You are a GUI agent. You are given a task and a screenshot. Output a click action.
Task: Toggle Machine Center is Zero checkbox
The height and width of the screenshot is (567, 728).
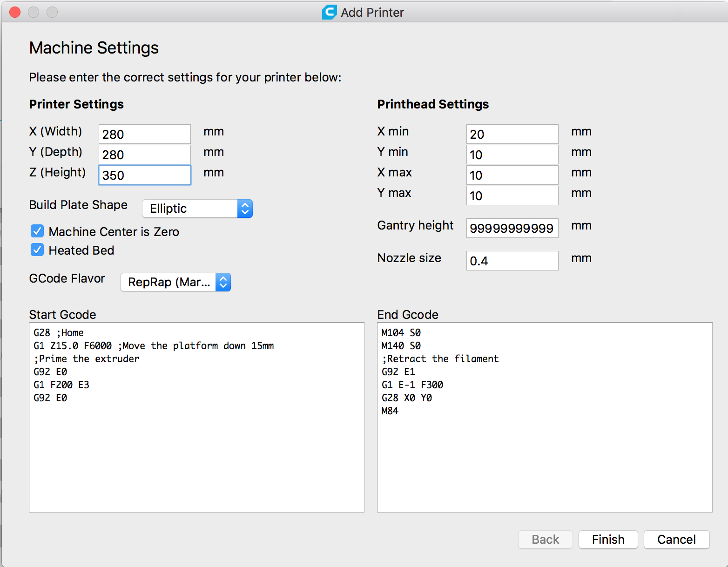pyautogui.click(x=37, y=231)
